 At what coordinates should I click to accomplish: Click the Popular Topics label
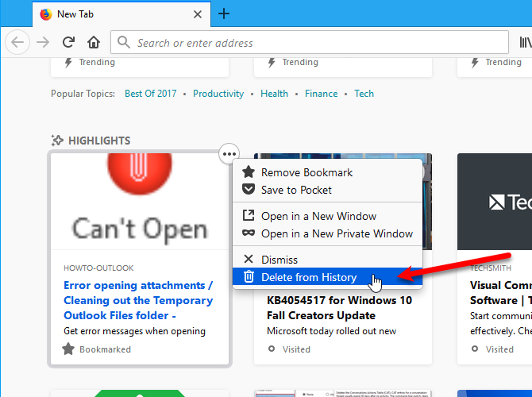click(x=83, y=94)
